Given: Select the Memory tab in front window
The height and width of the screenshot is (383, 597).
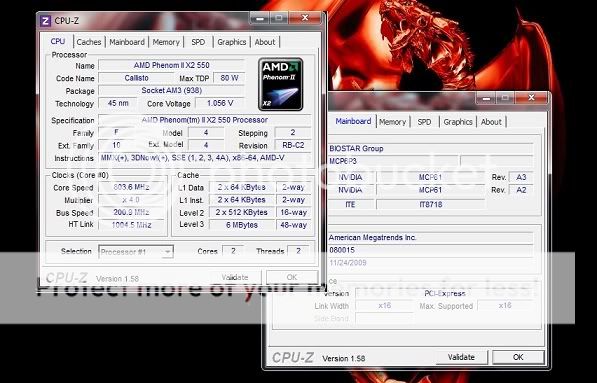Looking at the screenshot, I should 166,42.
